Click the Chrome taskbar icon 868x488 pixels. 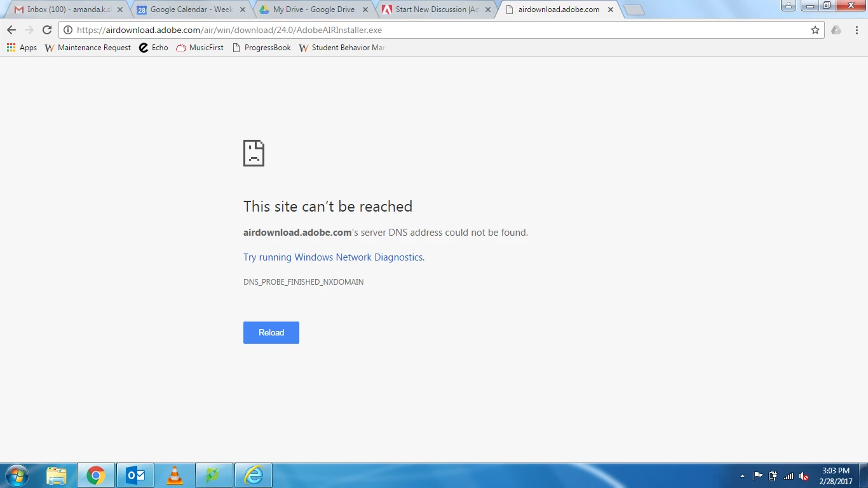click(96, 475)
